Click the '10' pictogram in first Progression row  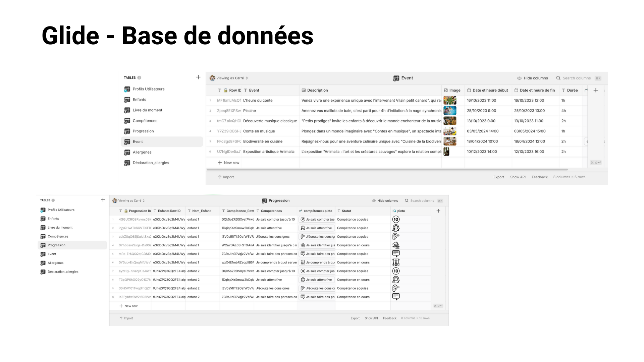396,220
